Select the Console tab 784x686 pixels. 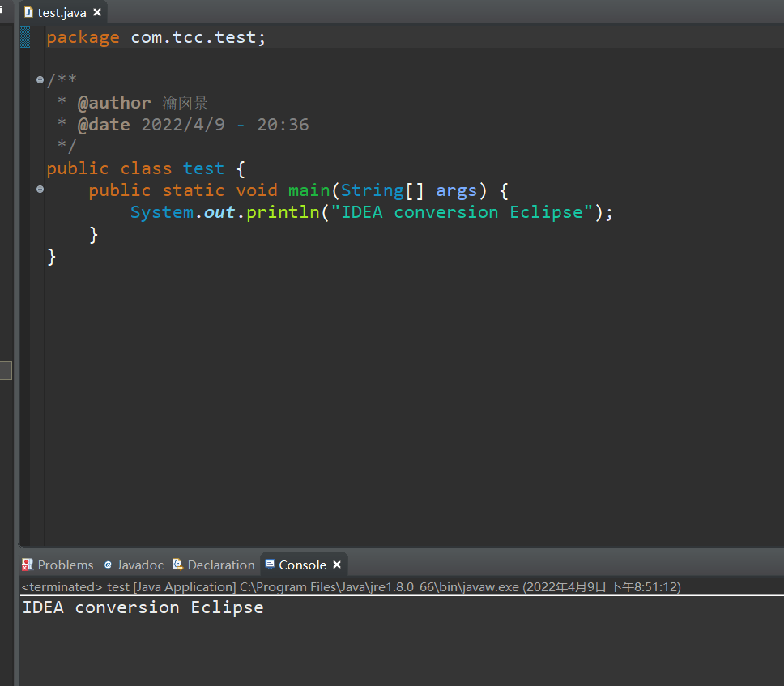[302, 565]
